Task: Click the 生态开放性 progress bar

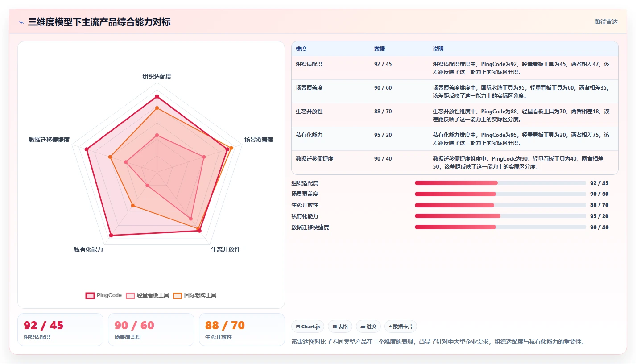Action: (x=500, y=205)
